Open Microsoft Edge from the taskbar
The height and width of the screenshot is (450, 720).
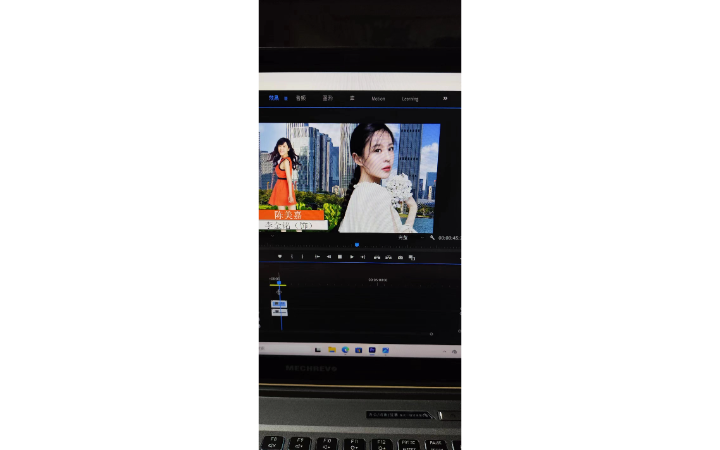(x=345, y=350)
